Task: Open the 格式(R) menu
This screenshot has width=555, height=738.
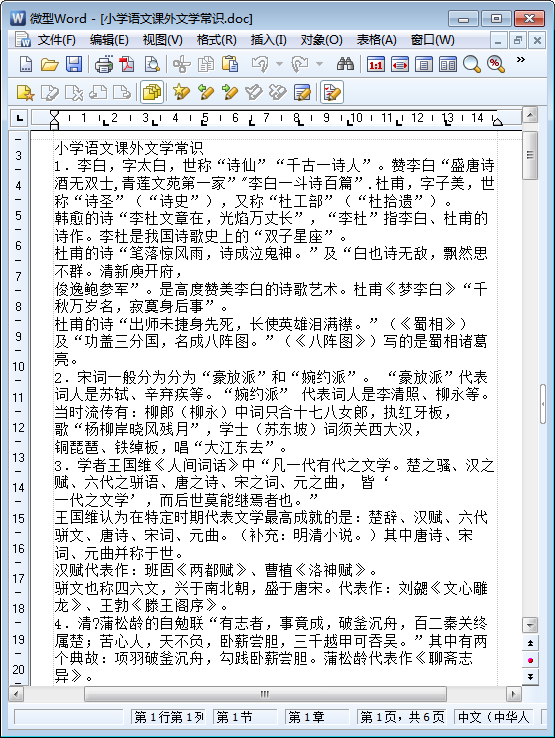Action: click(x=217, y=40)
